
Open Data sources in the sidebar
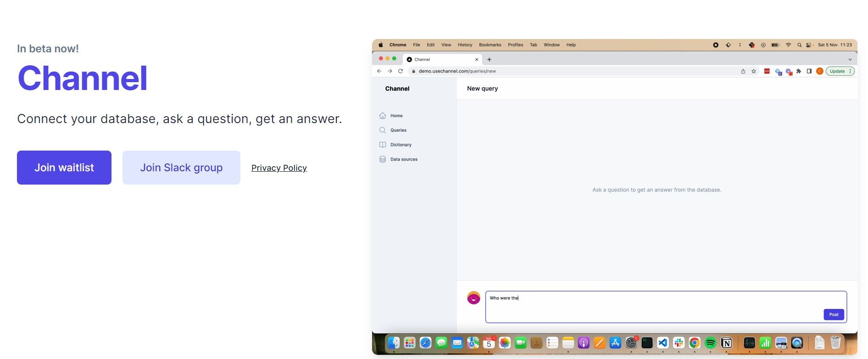click(x=404, y=159)
